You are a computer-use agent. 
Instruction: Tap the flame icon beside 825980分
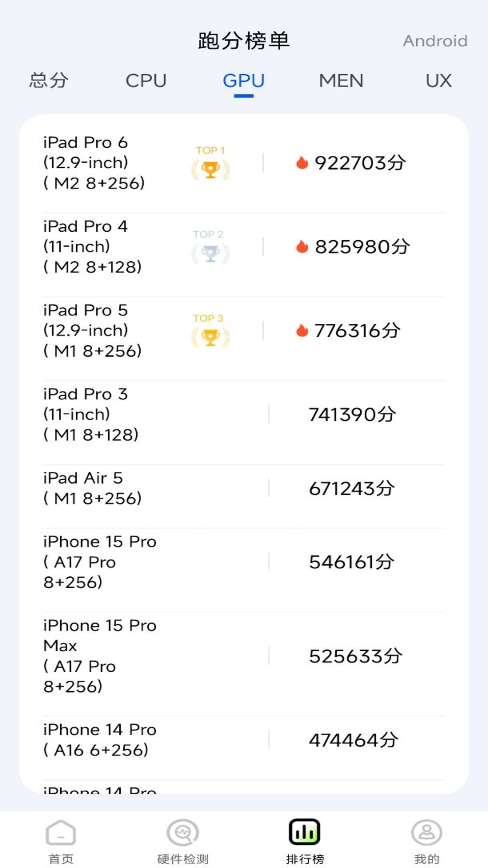pos(302,247)
